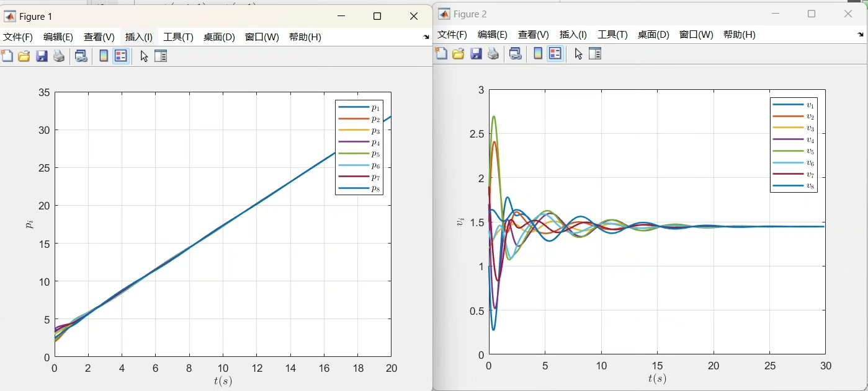Open 桌面(D) menu in Figure 1
This screenshot has width=868, height=391.
220,37
